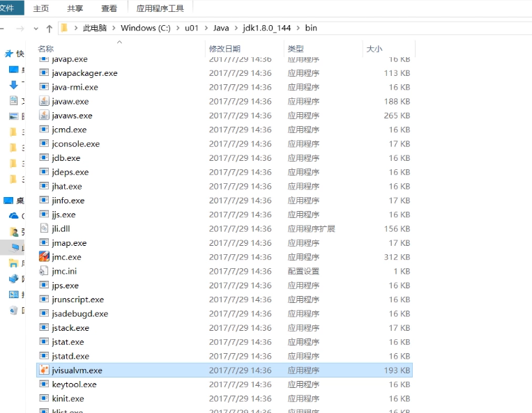
Task: Click the jli.dll file icon
Action: click(x=44, y=228)
